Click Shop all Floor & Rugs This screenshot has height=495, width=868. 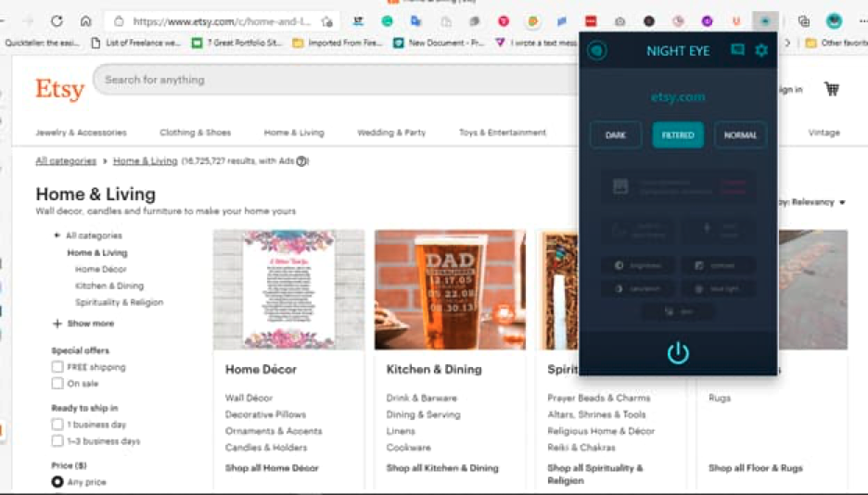point(756,468)
